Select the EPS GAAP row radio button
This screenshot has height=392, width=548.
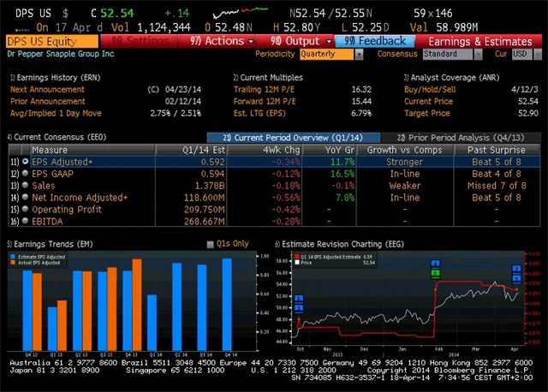click(x=25, y=173)
